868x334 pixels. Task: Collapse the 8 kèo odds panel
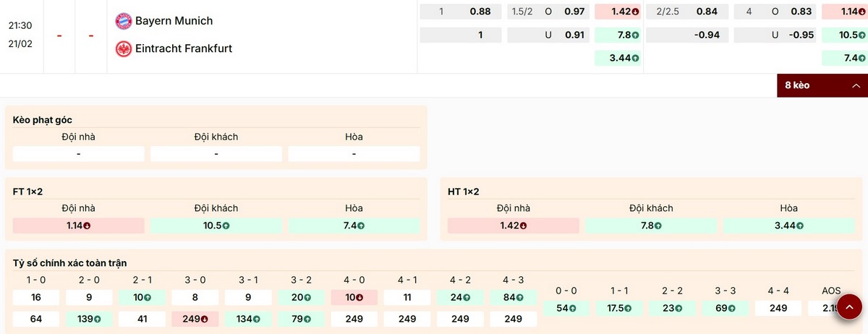[x=822, y=85]
